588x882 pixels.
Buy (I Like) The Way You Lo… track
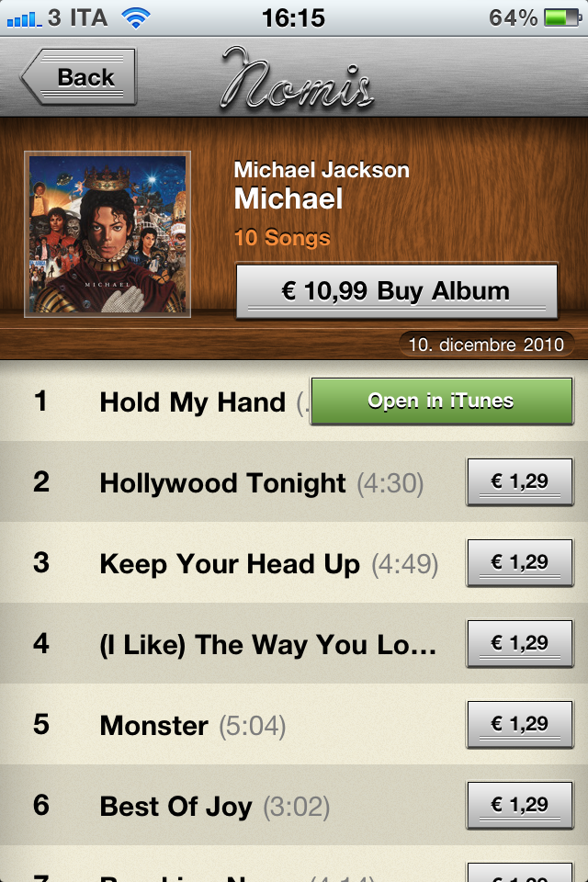[x=520, y=643]
